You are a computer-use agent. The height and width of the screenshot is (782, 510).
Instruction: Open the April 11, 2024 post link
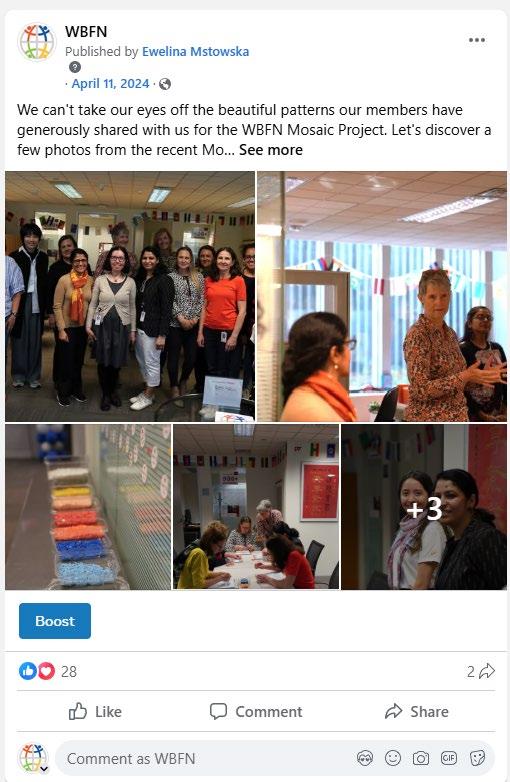click(x=110, y=83)
